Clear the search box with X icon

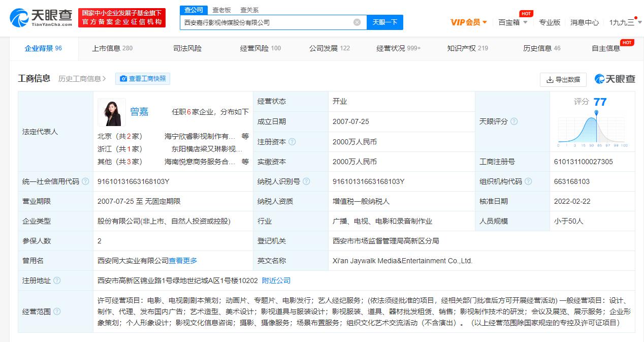pyautogui.click(x=357, y=22)
